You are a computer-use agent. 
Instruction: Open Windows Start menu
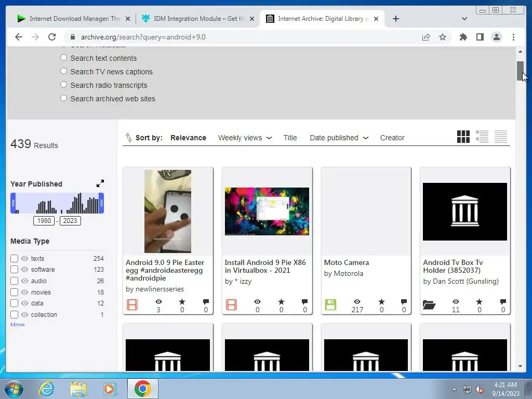pyautogui.click(x=14, y=389)
